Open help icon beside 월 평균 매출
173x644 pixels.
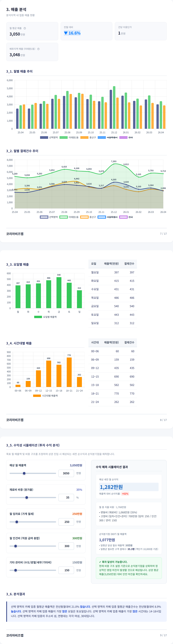[25, 28]
